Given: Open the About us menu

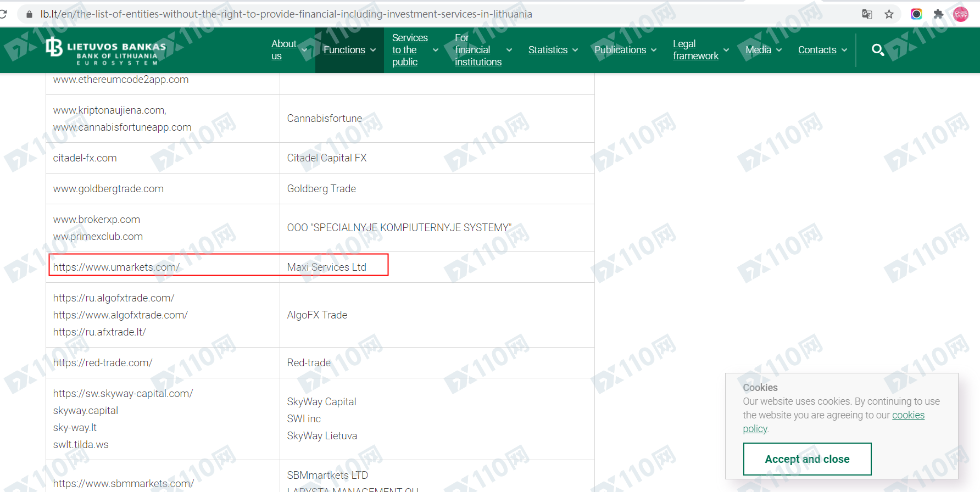Looking at the screenshot, I should pos(284,50).
